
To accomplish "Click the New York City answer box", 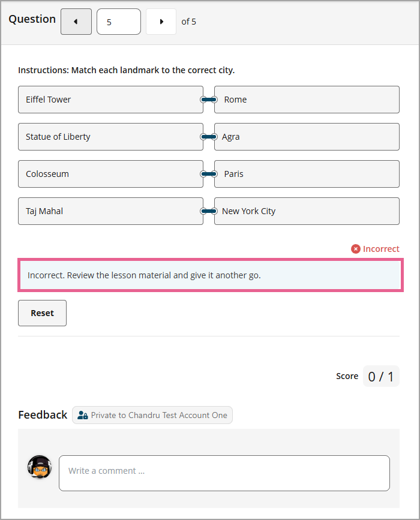I will click(x=307, y=211).
